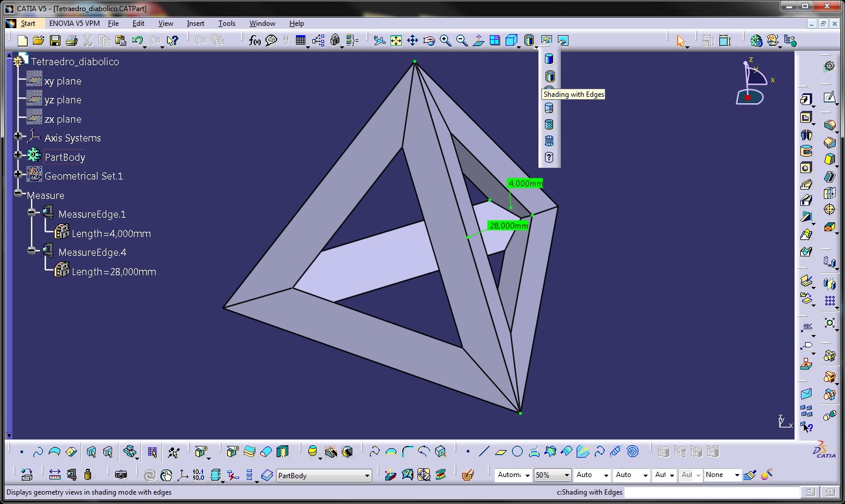This screenshot has height=504, width=845.
Task: Toggle Hide/Show icon in view toolbar
Action: click(x=547, y=40)
